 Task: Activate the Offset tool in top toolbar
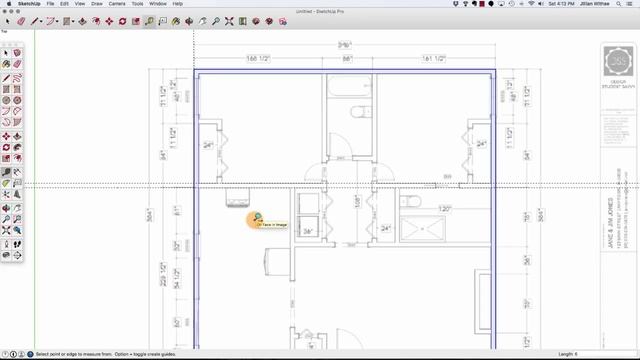(x=96, y=21)
